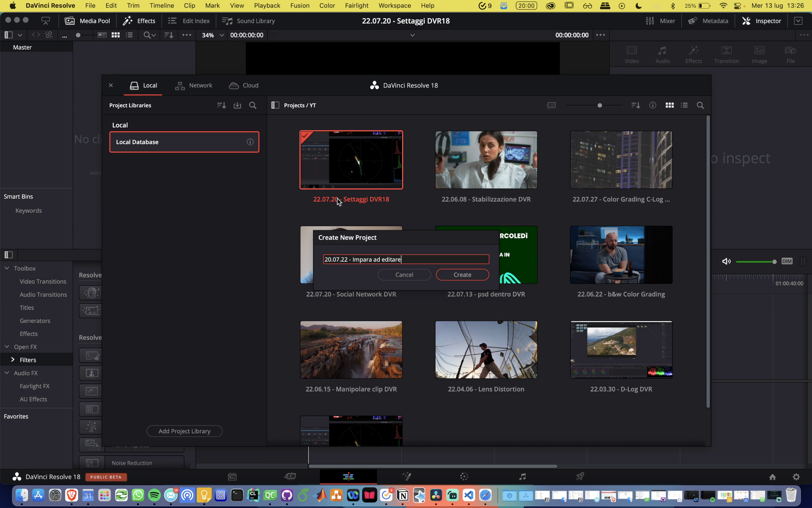Open the Fusion menu
Viewport: 812px width, 508px height.
pos(300,6)
